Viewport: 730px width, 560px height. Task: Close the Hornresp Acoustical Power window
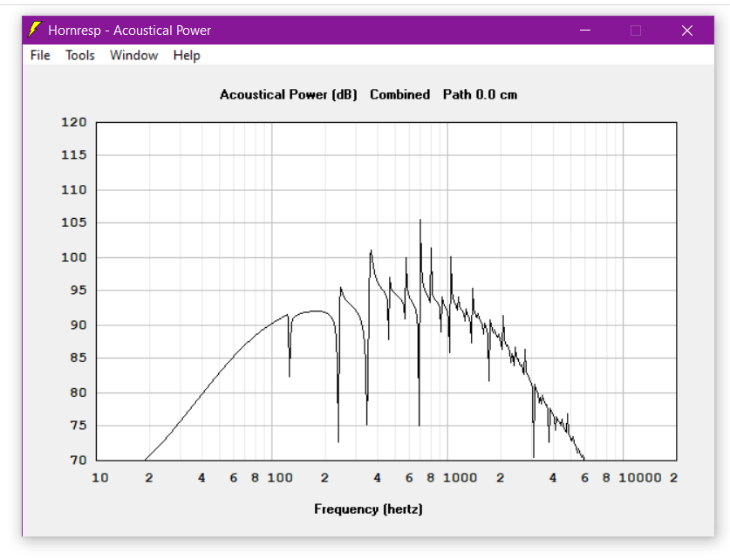[687, 31]
